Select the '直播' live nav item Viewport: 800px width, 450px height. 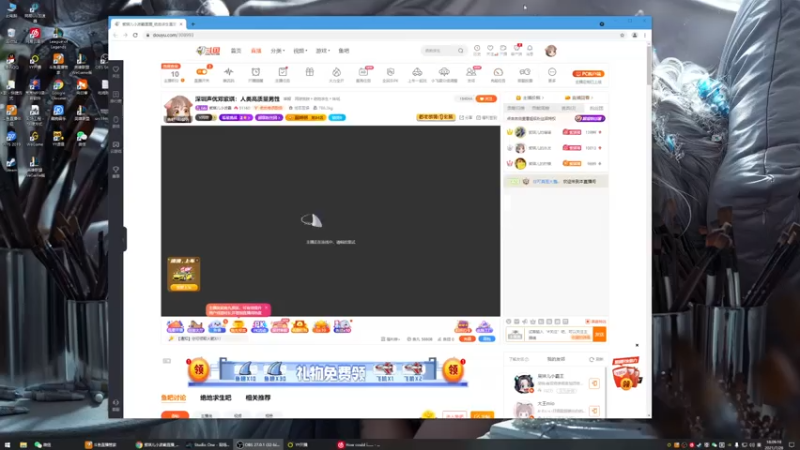click(256, 51)
